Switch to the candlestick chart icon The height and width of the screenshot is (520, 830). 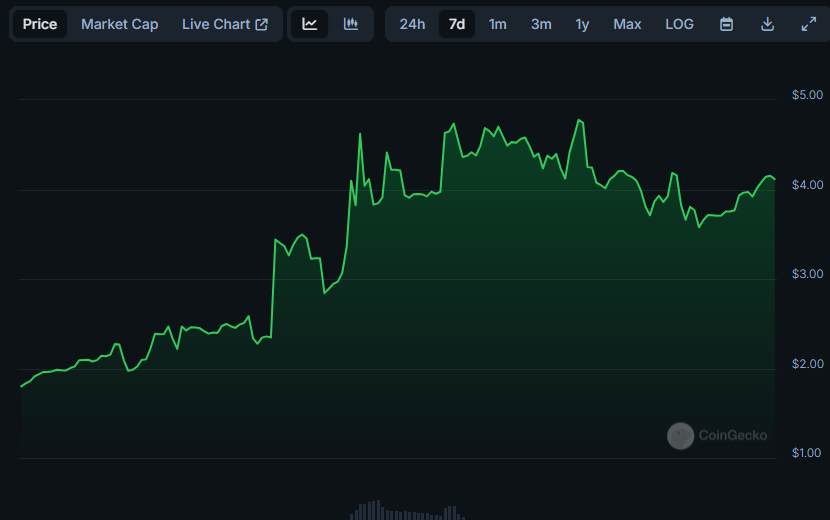350,24
